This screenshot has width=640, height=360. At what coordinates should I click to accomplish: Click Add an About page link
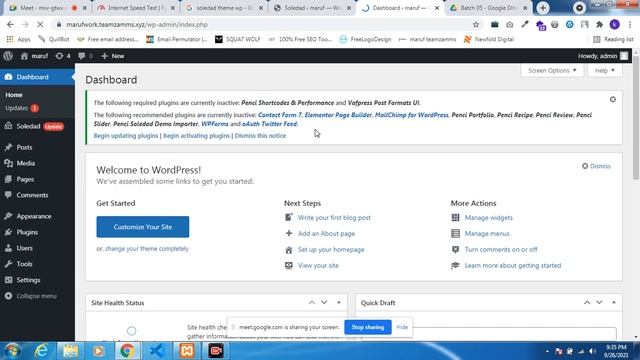[x=326, y=233]
